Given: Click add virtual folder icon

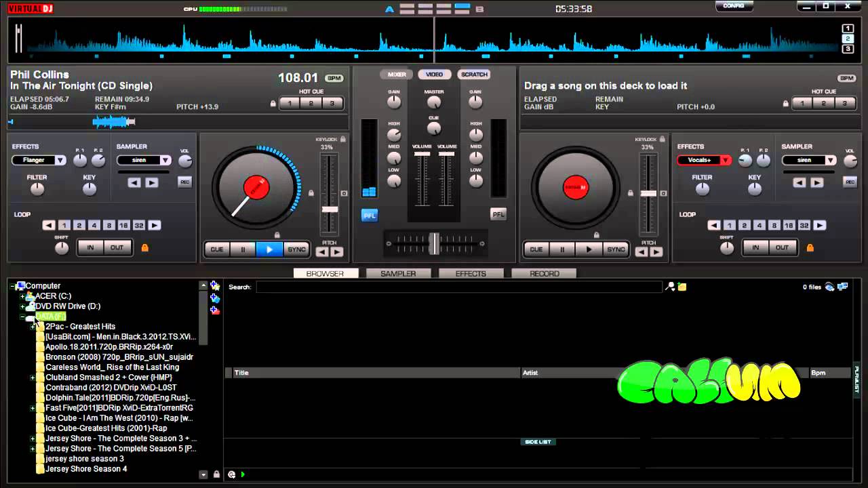Looking at the screenshot, I should [215, 286].
